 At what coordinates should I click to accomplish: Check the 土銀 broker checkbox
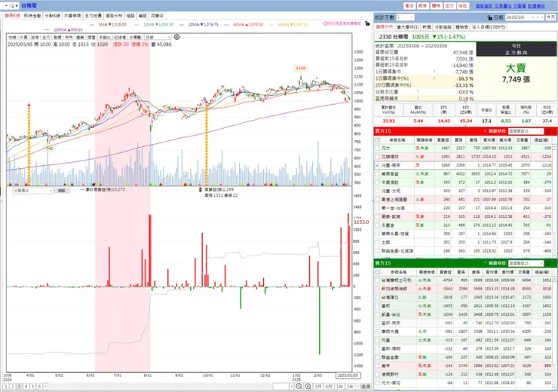377,242
